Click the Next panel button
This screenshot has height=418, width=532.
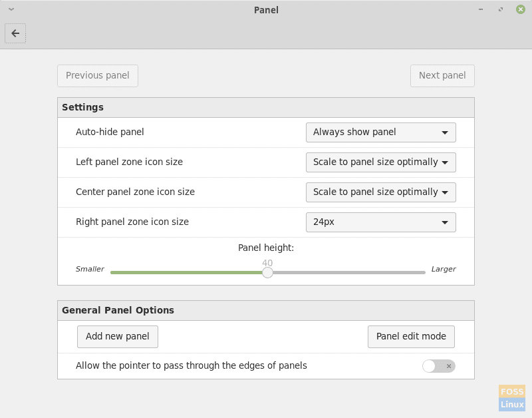click(x=442, y=75)
